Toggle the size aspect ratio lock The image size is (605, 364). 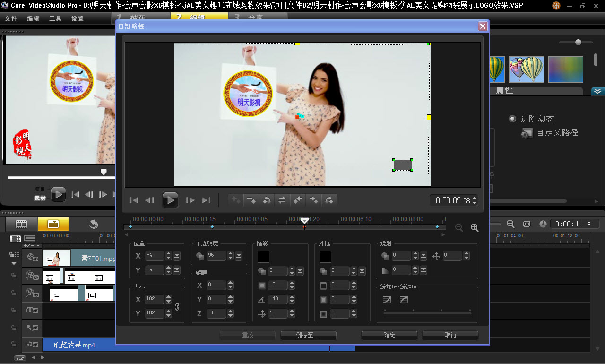177,306
